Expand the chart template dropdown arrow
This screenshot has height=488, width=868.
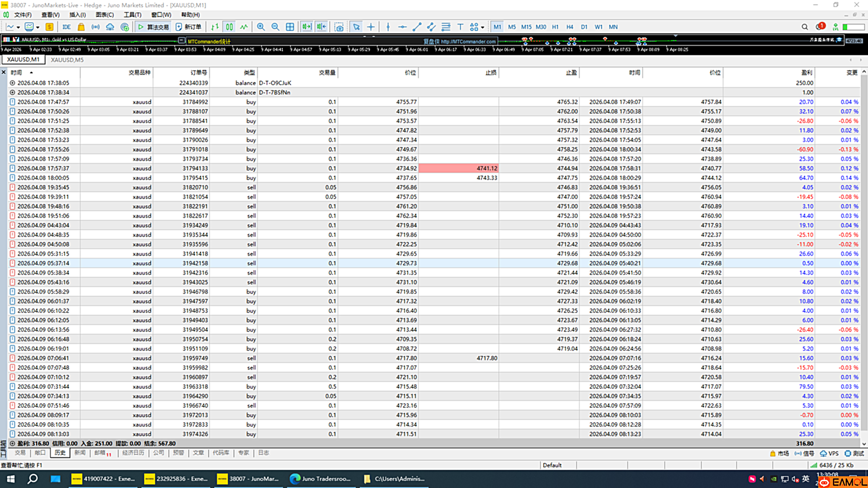(38, 27)
